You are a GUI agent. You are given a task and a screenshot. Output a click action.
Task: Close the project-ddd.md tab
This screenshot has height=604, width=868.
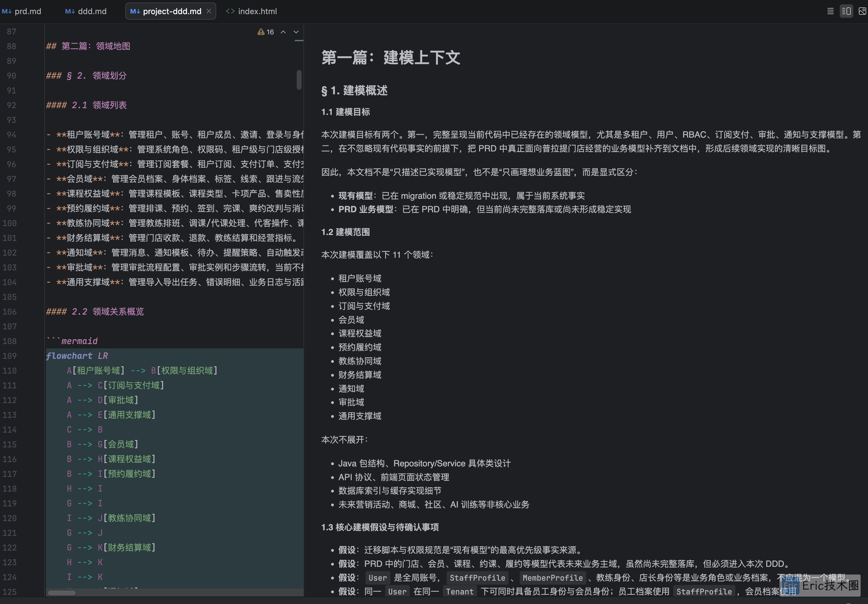click(x=209, y=11)
